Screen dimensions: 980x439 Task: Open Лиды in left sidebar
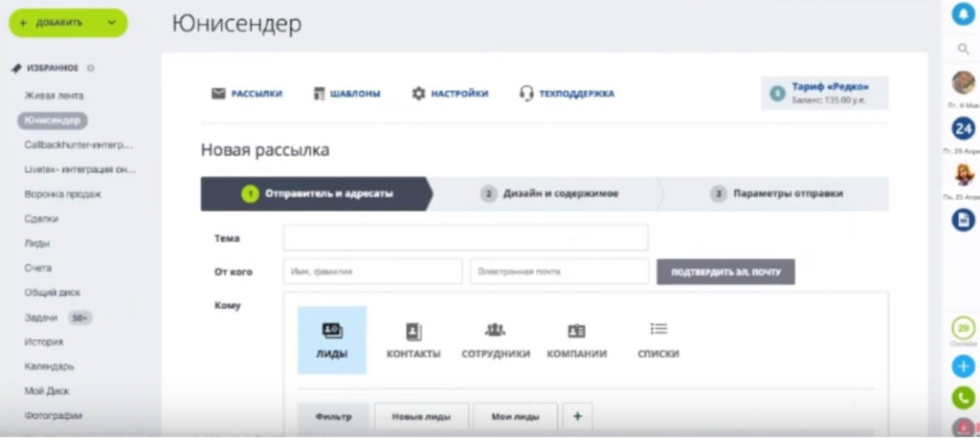point(37,244)
